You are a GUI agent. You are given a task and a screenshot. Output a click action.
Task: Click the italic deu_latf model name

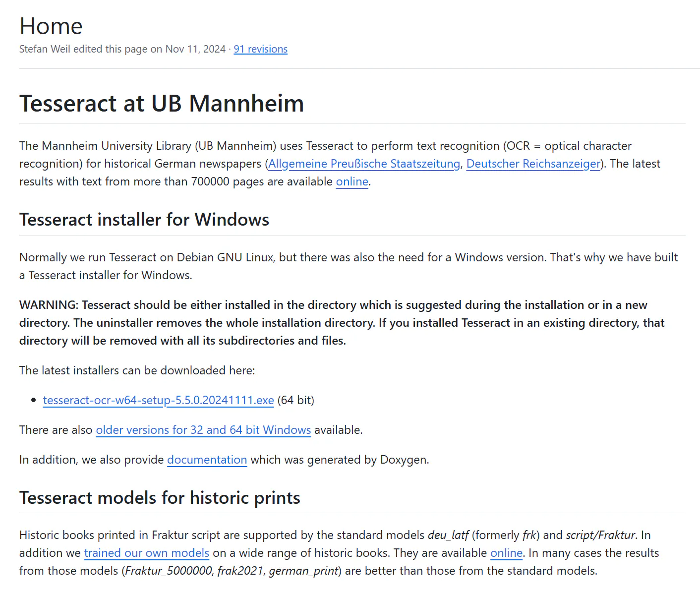(x=448, y=535)
